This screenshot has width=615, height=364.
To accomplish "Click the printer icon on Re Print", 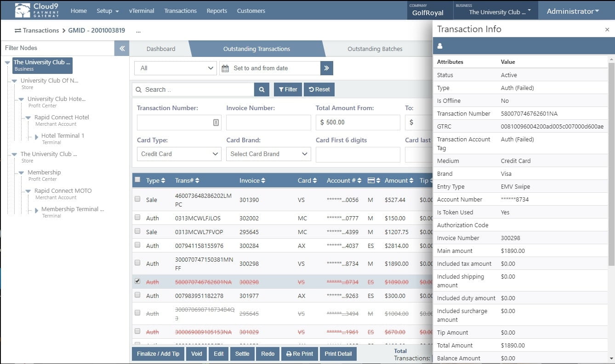I will (x=289, y=353).
